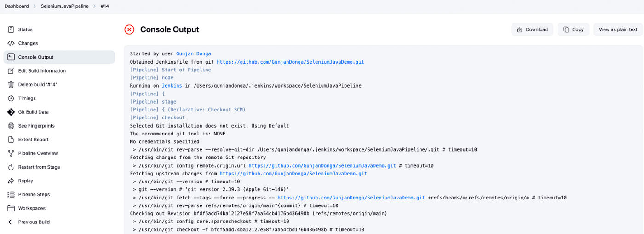Click the Edit Build Information pencil icon

click(x=11, y=71)
